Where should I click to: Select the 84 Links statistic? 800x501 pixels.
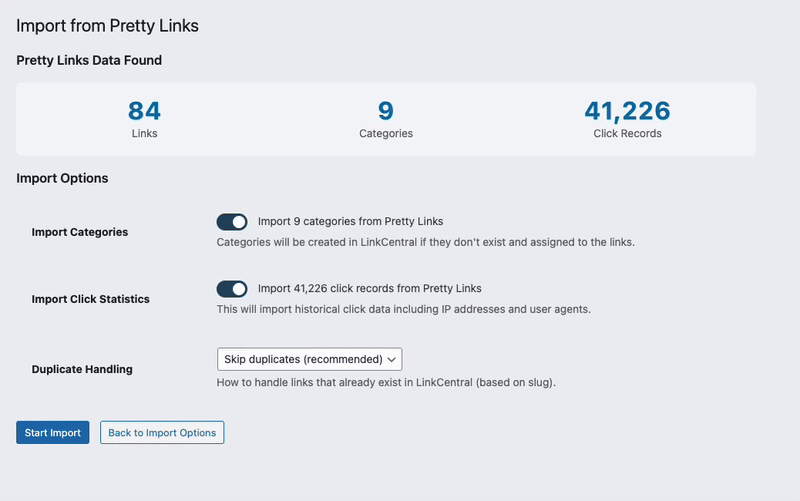pyautogui.click(x=144, y=111)
